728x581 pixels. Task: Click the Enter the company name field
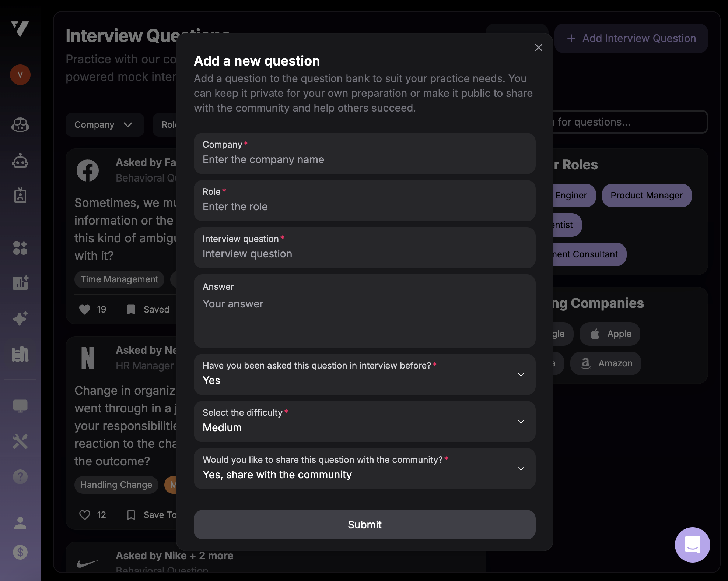364,159
